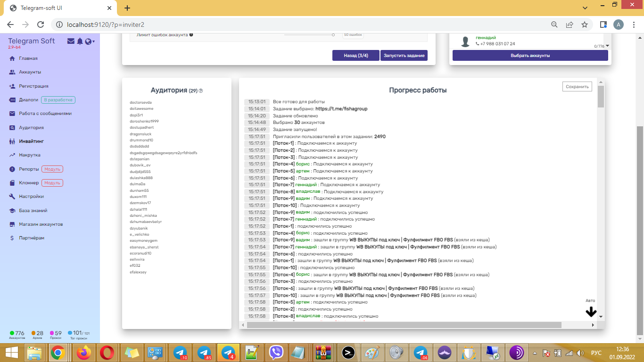Image resolution: width=644 pixels, height=362 pixels.
Task: Click the Назад (3/4) button
Action: pos(355,56)
